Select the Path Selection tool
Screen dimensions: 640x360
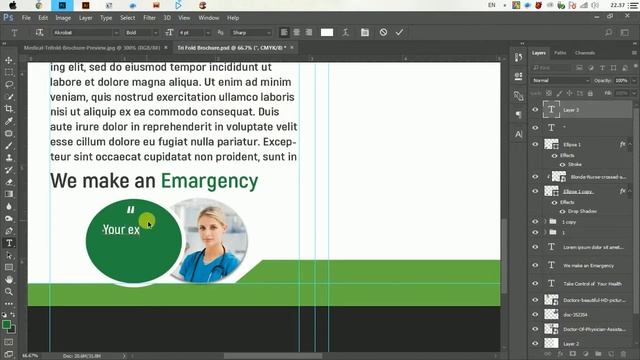point(9,256)
